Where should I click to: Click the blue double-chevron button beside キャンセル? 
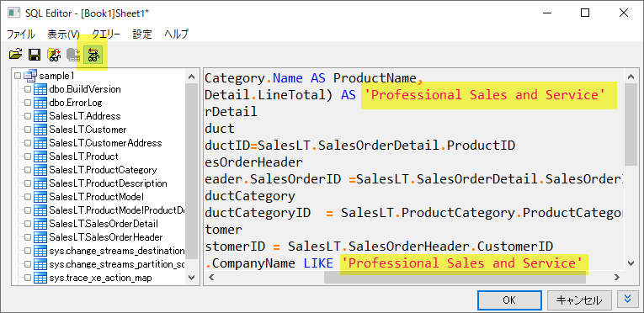(x=627, y=300)
